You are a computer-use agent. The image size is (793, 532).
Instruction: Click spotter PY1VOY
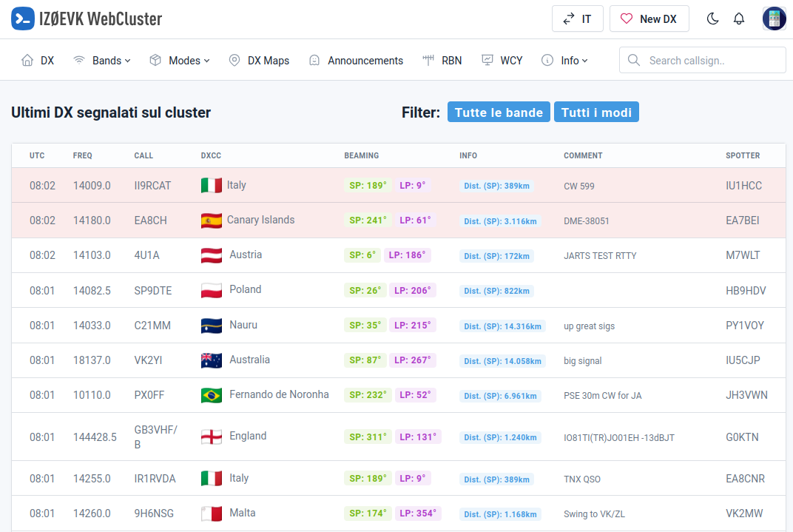[x=744, y=326]
